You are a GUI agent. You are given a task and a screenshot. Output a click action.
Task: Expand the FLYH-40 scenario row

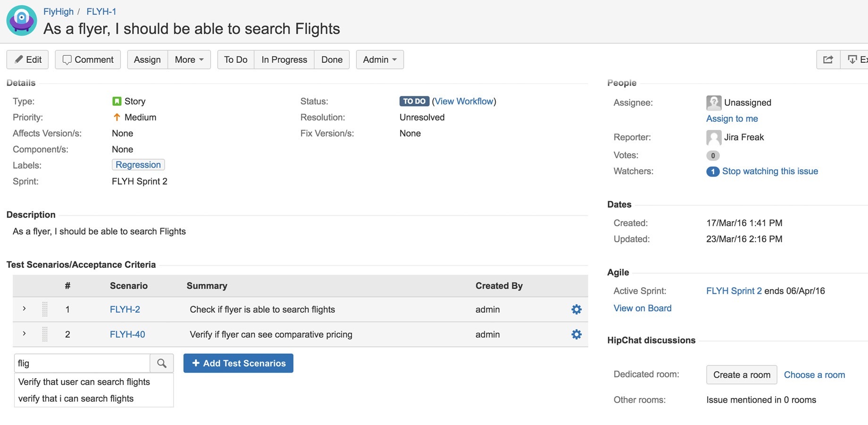[x=24, y=334]
